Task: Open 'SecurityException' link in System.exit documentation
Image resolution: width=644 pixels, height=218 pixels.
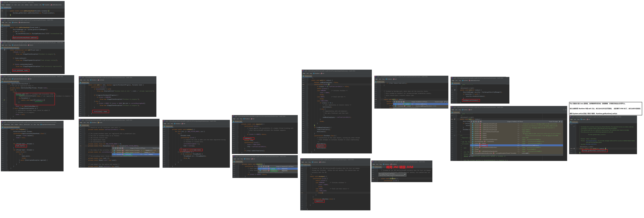Action: point(591,141)
